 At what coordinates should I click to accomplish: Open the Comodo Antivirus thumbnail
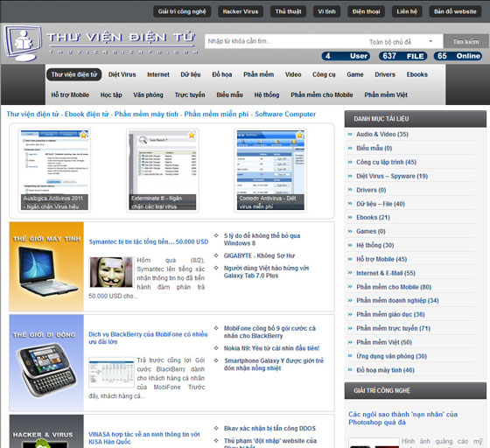click(270, 171)
